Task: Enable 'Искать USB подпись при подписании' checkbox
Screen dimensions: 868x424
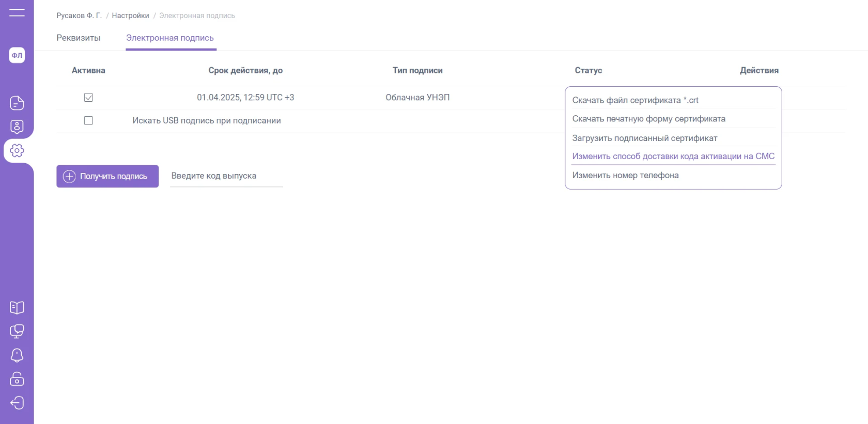Action: point(88,120)
